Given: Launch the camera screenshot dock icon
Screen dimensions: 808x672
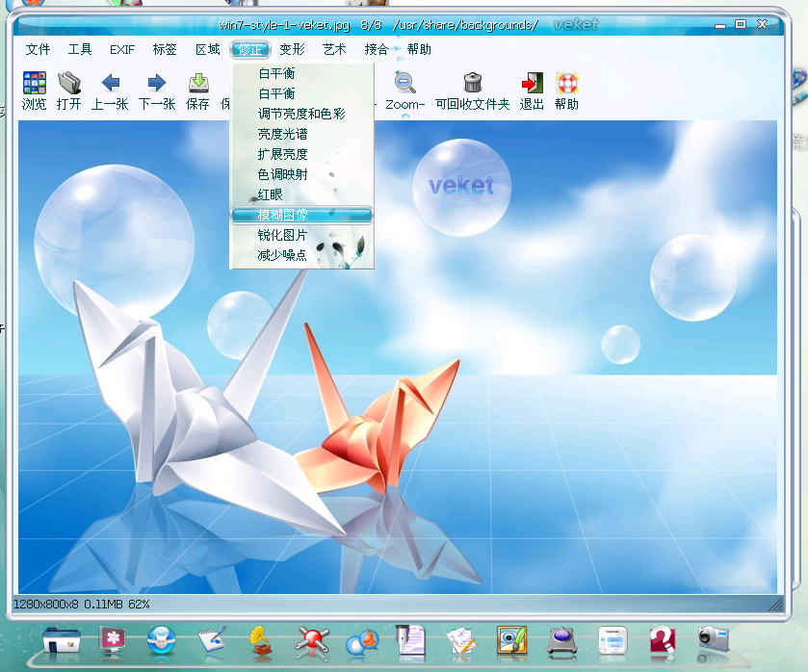Looking at the screenshot, I should pos(714,640).
